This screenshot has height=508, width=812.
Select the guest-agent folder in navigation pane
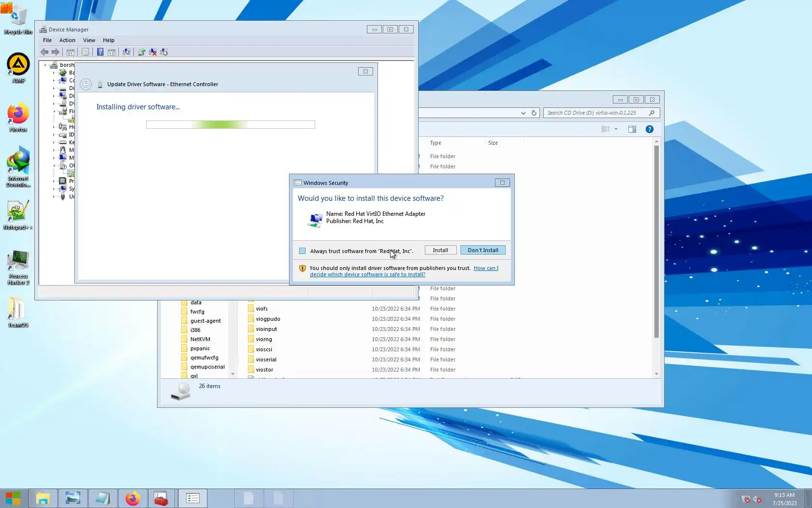point(205,321)
